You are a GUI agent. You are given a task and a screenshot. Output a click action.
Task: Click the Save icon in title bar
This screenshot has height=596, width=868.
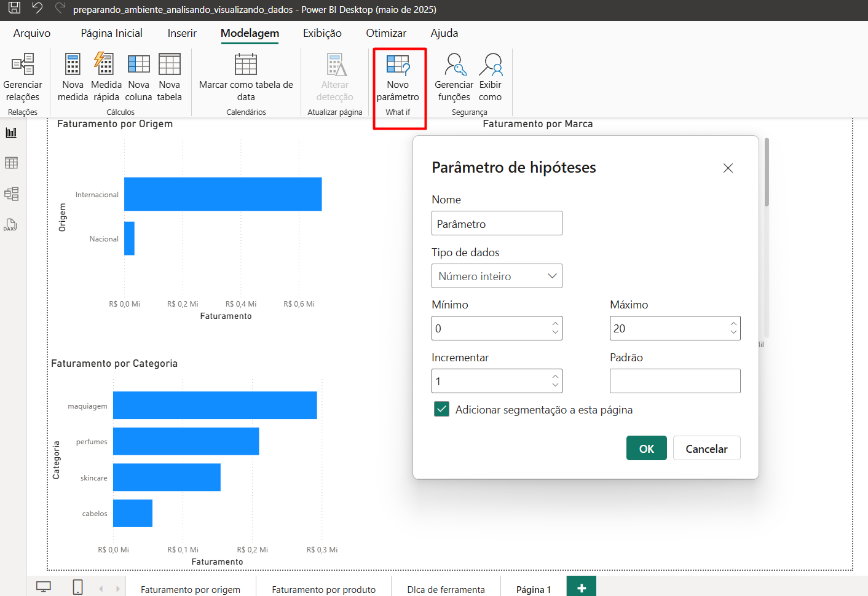(x=14, y=8)
